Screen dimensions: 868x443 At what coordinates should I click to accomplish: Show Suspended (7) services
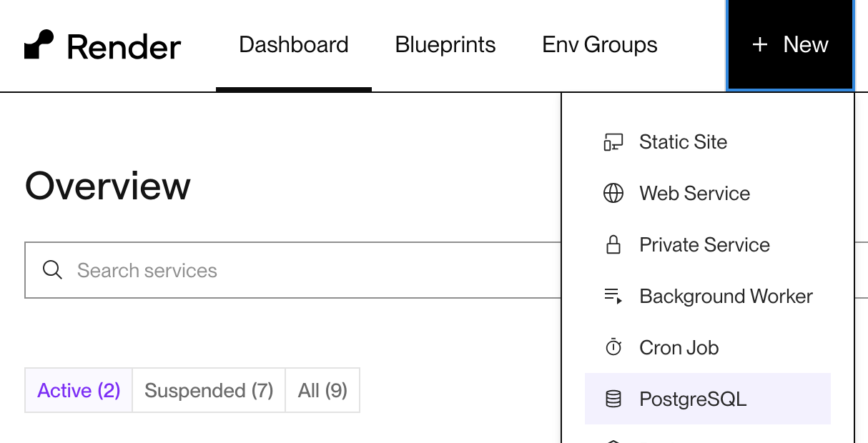[x=209, y=390]
